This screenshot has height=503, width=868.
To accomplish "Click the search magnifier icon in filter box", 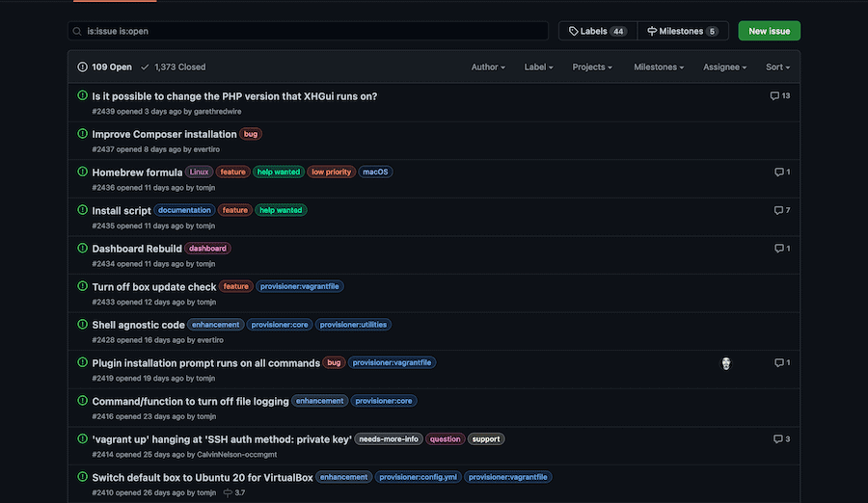I will (x=77, y=31).
